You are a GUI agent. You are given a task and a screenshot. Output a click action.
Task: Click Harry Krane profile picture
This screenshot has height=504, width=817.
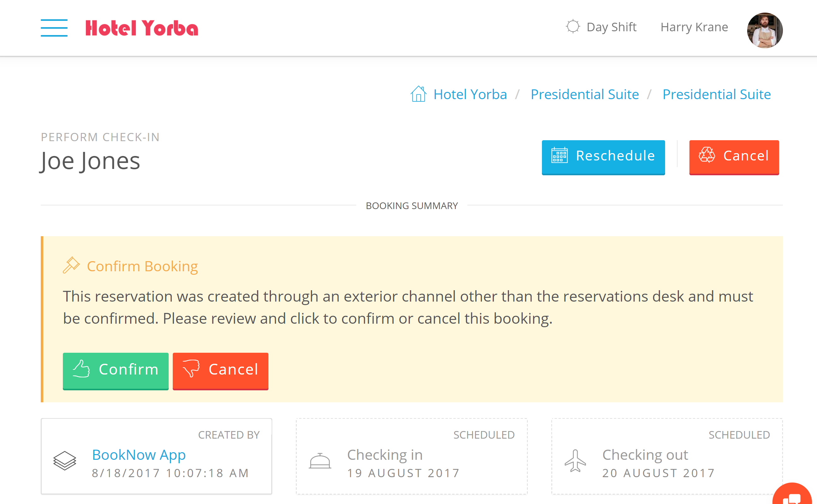tap(765, 27)
